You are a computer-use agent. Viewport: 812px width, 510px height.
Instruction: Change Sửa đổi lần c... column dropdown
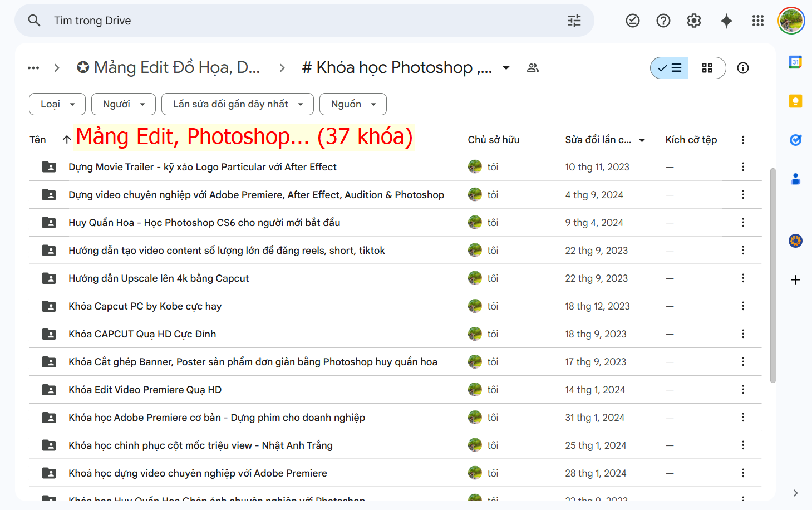coord(642,140)
